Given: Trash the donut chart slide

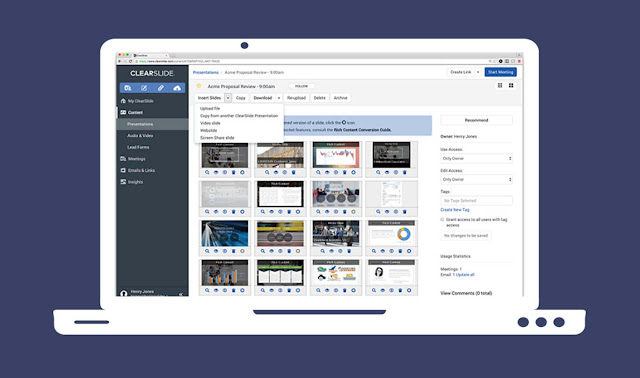Looking at the screenshot, I should (400, 251).
